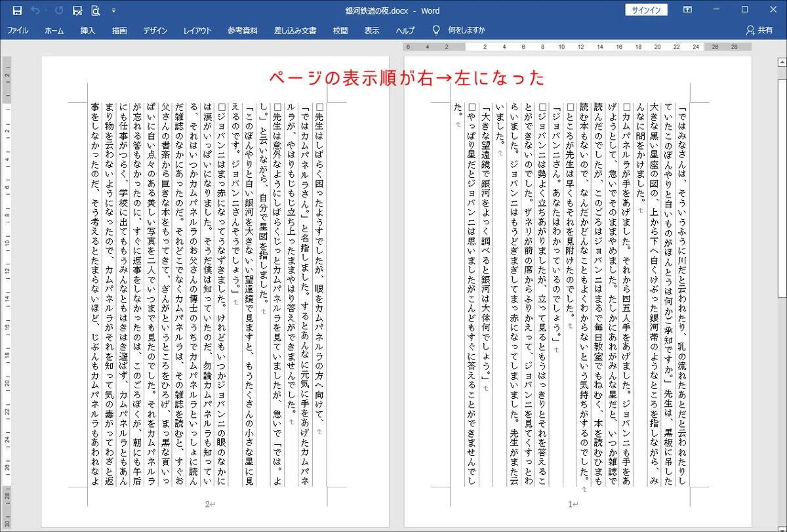
Task: Switch to 参考資料 tab
Action: [243, 31]
